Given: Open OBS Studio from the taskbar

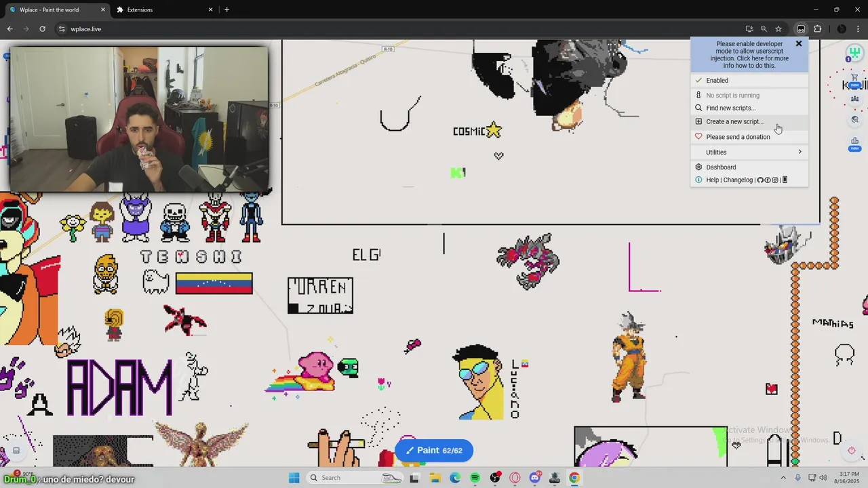Looking at the screenshot, I should coord(495,478).
